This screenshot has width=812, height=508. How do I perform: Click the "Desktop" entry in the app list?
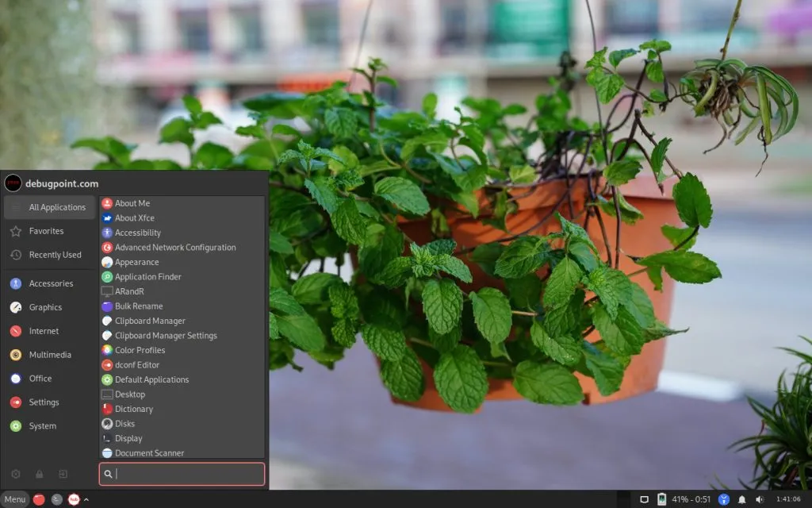pos(182,394)
